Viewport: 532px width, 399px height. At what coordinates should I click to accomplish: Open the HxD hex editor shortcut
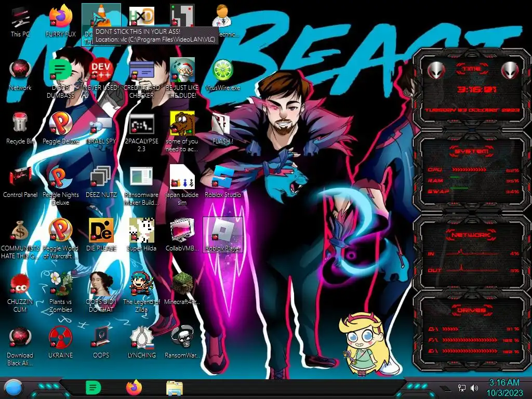[x=142, y=16]
